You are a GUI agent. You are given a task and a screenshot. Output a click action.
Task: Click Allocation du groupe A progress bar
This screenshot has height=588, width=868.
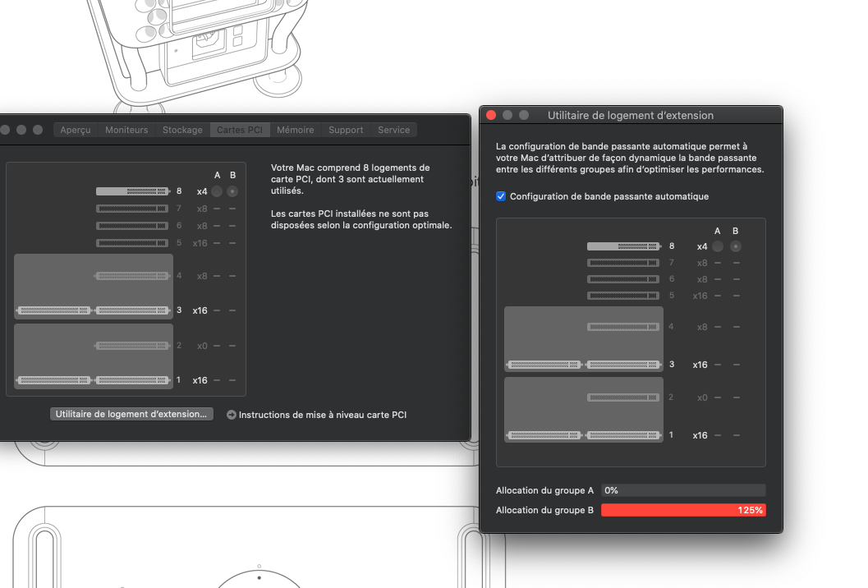(683, 490)
